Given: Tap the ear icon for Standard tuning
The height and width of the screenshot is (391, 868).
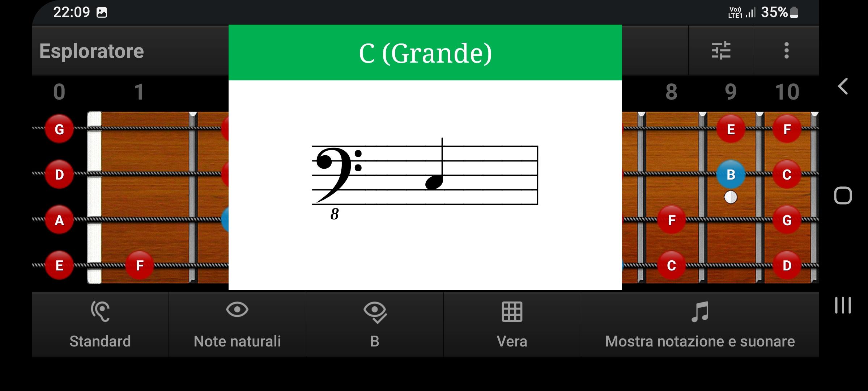Looking at the screenshot, I should click(x=100, y=311).
